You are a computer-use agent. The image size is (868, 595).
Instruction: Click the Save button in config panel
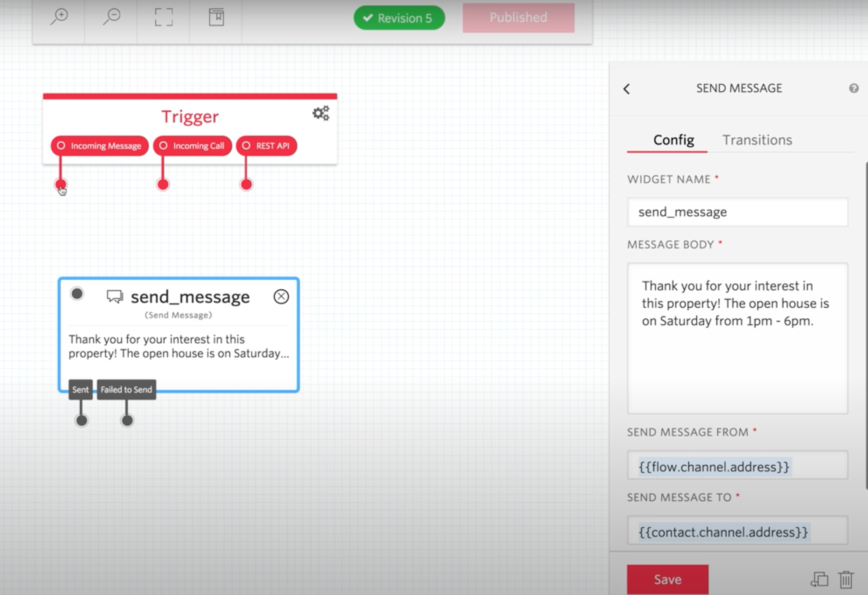[668, 579]
